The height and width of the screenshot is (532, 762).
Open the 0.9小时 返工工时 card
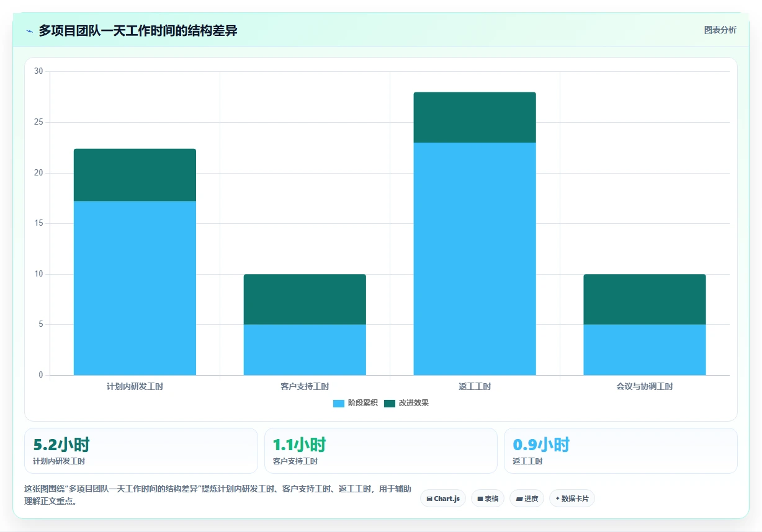click(x=621, y=451)
